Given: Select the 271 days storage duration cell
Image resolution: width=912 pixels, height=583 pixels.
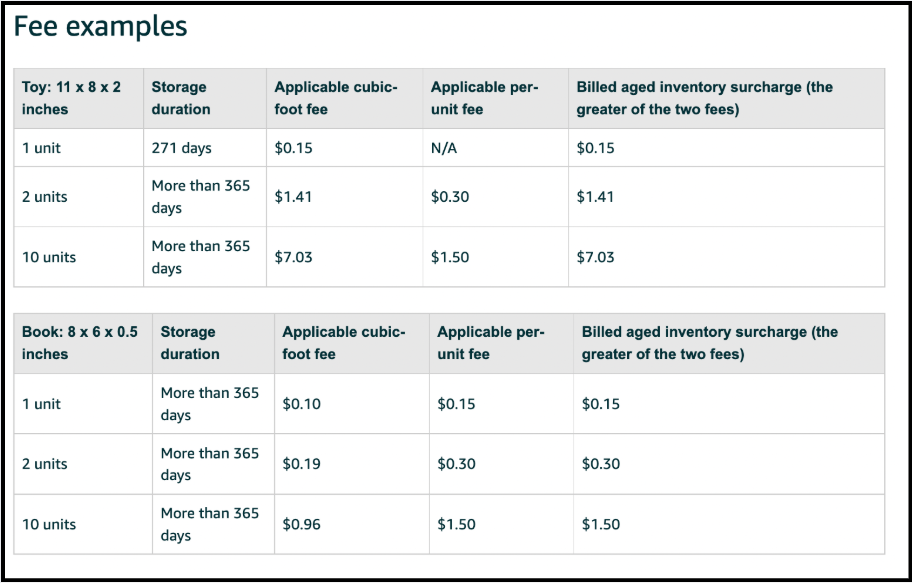Looking at the screenshot, I should tap(181, 148).
